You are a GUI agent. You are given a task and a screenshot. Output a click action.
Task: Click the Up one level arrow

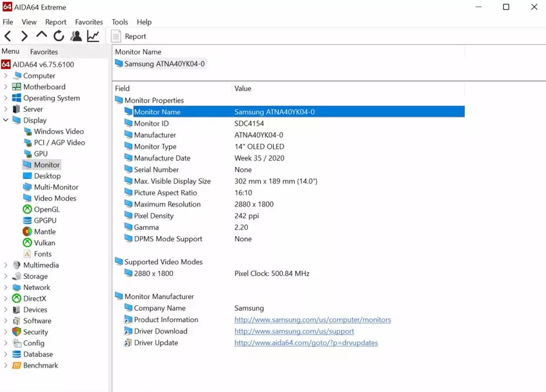[x=42, y=36]
